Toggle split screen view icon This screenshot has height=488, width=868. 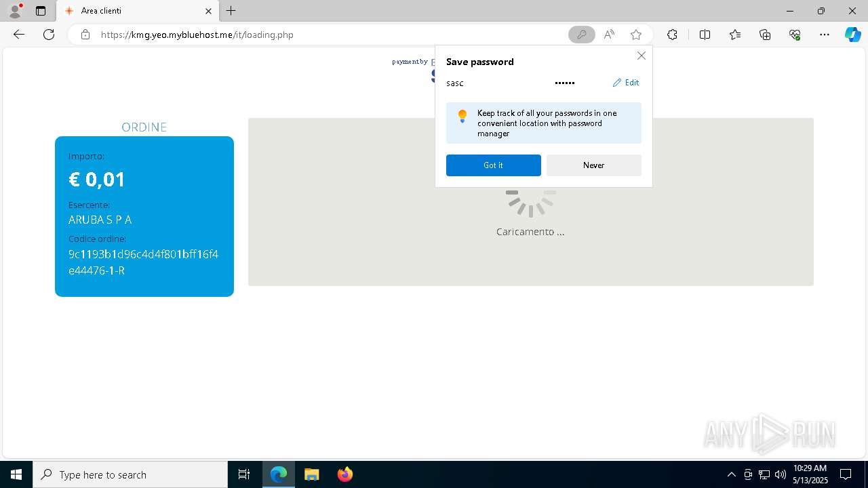point(705,35)
